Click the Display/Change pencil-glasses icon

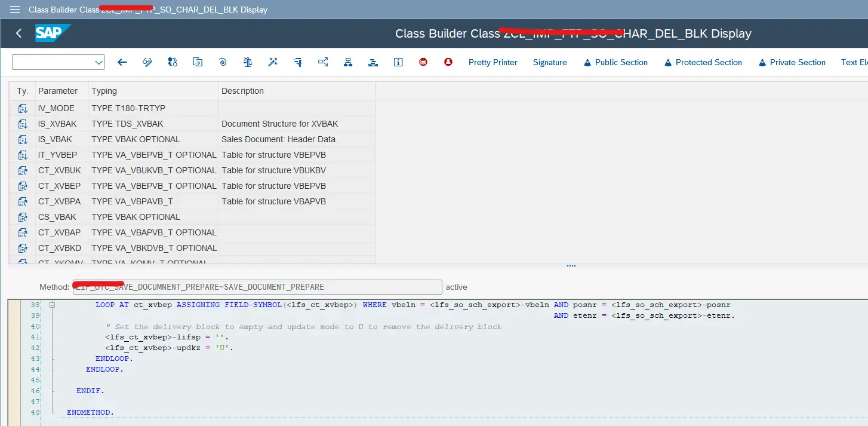pos(147,62)
